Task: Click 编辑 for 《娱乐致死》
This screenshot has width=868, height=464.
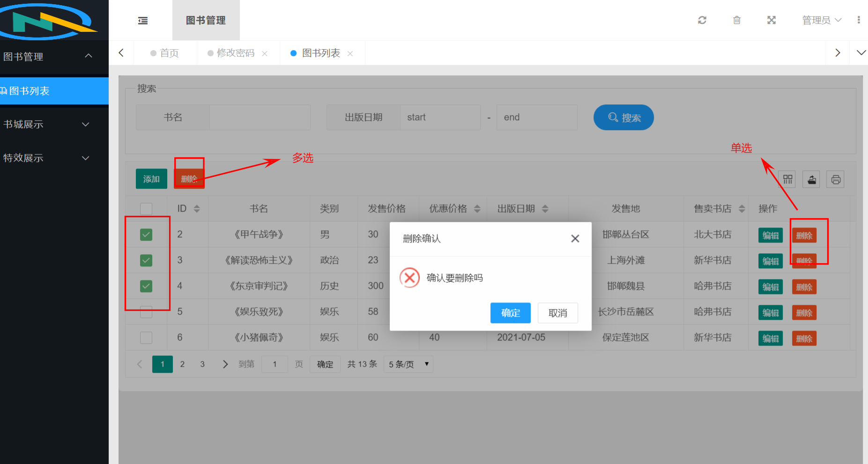Action: (771, 312)
